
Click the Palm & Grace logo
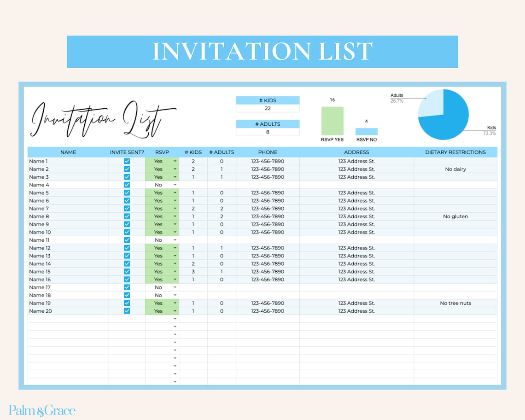coord(41,410)
